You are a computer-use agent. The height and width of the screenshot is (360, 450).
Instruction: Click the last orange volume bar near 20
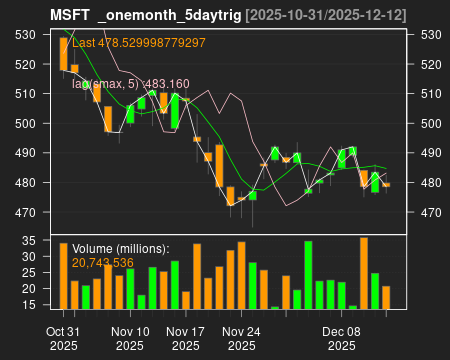[386, 297]
